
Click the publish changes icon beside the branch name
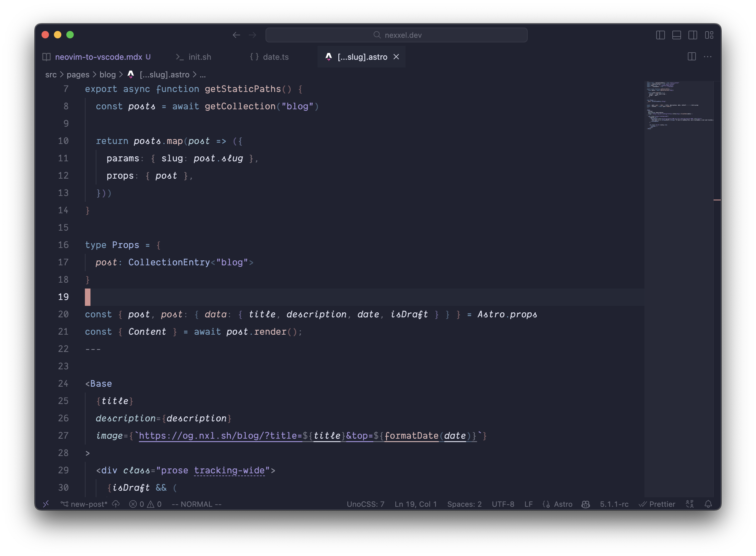[116, 504]
